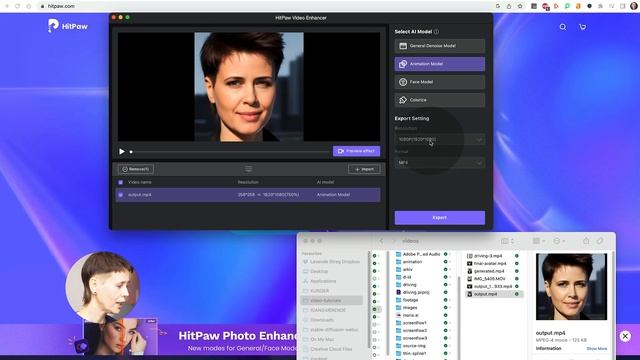Click the video preview image in HitPaw Enhancer

click(249, 87)
